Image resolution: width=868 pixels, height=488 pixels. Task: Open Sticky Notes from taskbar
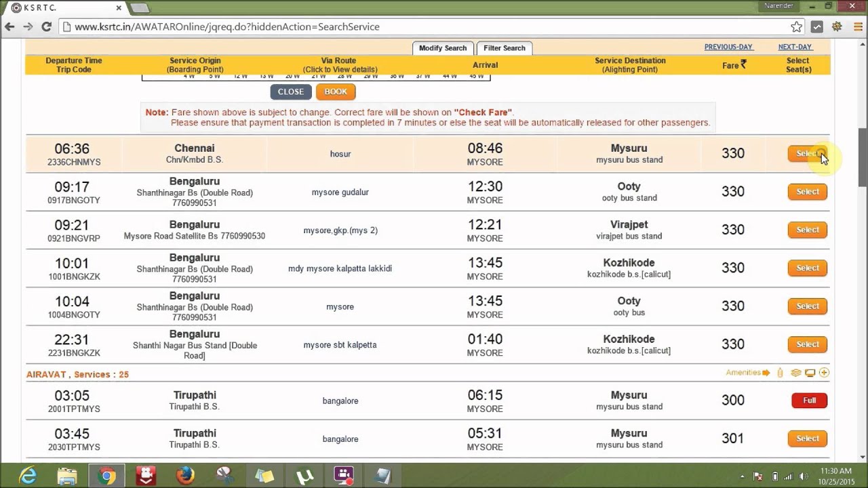[264, 476]
